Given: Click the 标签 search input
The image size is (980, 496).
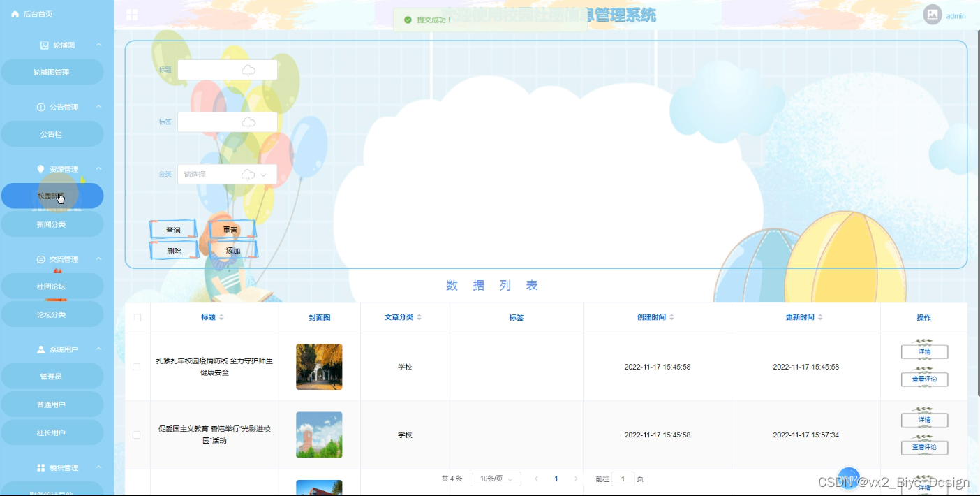Looking at the screenshot, I should tap(227, 122).
